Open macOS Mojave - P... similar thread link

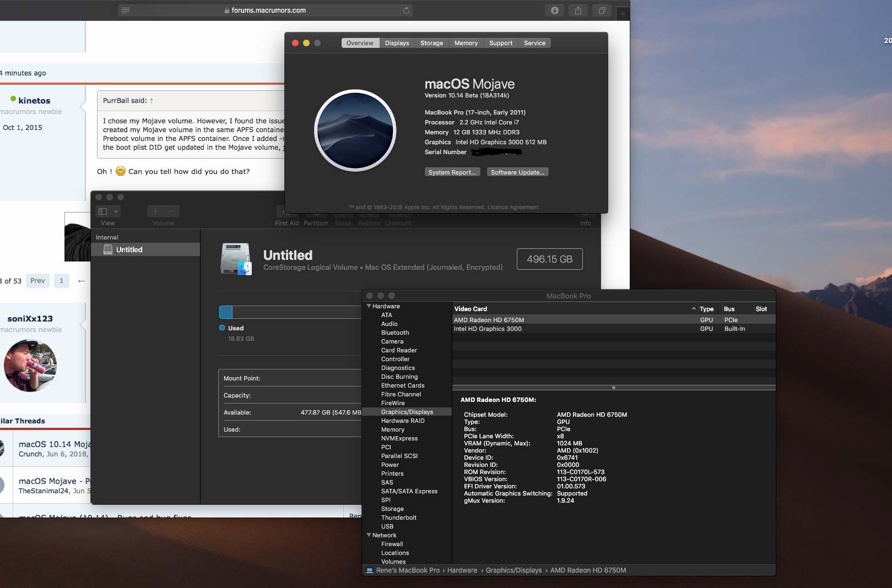pos(55,481)
